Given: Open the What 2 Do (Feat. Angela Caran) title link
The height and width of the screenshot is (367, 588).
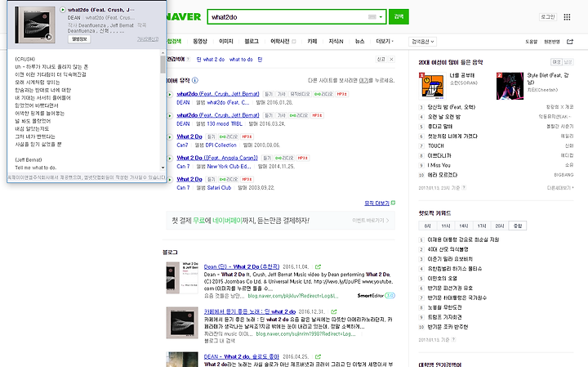Looking at the screenshot, I should pyautogui.click(x=217, y=158).
